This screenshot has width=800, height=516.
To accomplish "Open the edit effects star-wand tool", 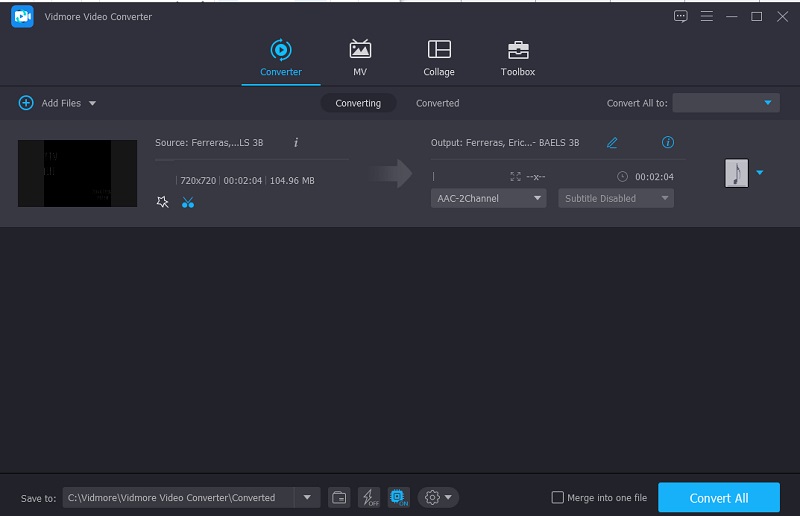I will [x=163, y=202].
